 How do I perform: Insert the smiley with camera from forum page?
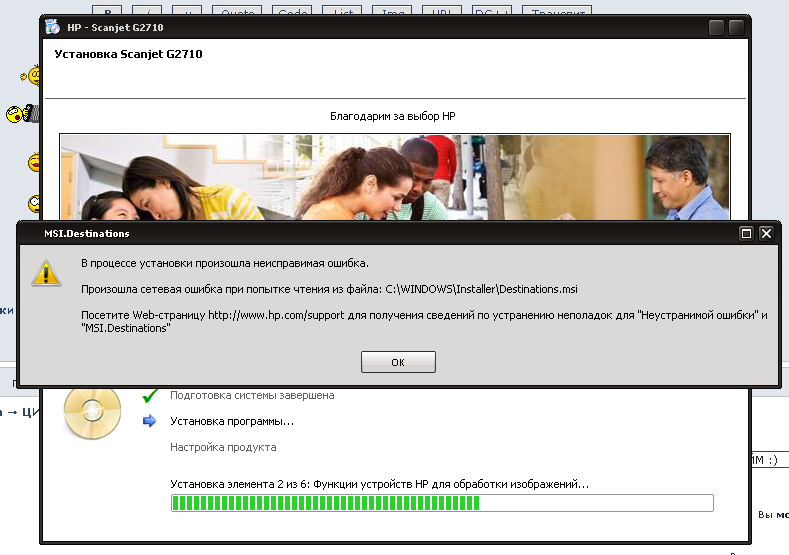coord(22,114)
